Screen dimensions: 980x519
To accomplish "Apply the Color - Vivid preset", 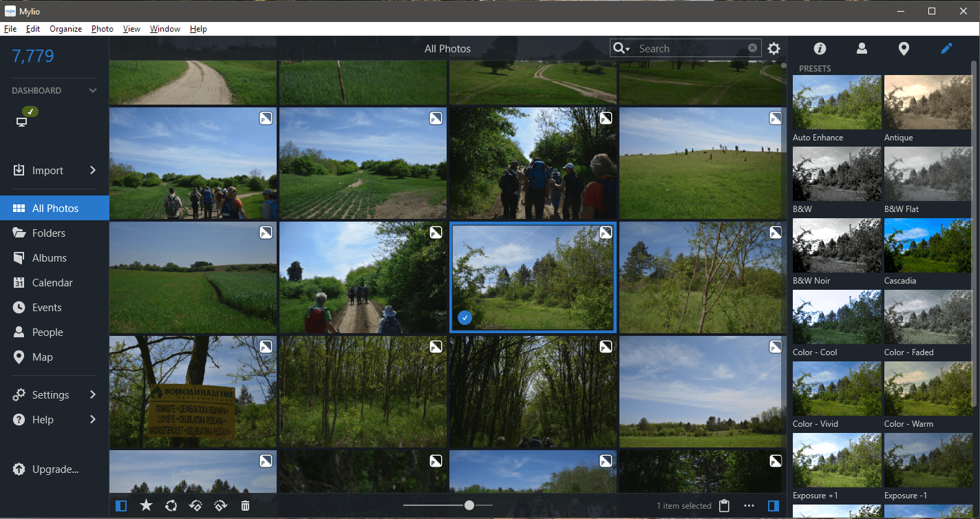I will pos(837,389).
